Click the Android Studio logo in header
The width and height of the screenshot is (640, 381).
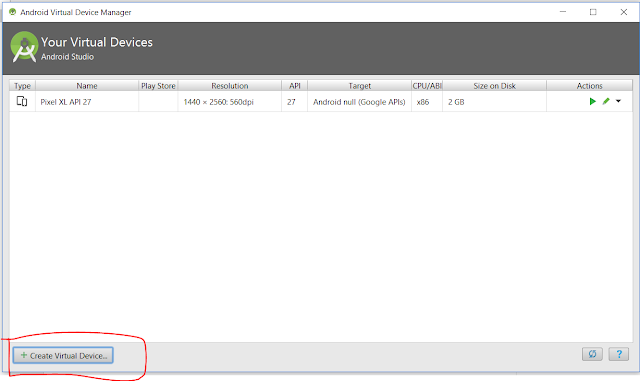(24, 47)
